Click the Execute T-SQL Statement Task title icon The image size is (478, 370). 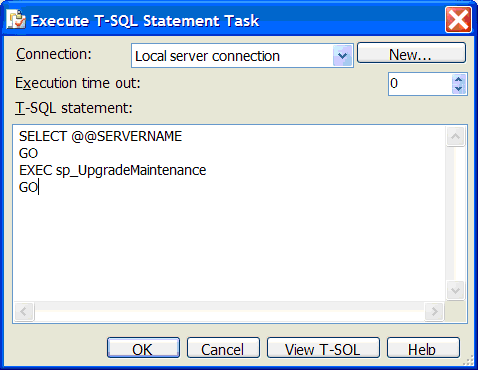tap(16, 20)
